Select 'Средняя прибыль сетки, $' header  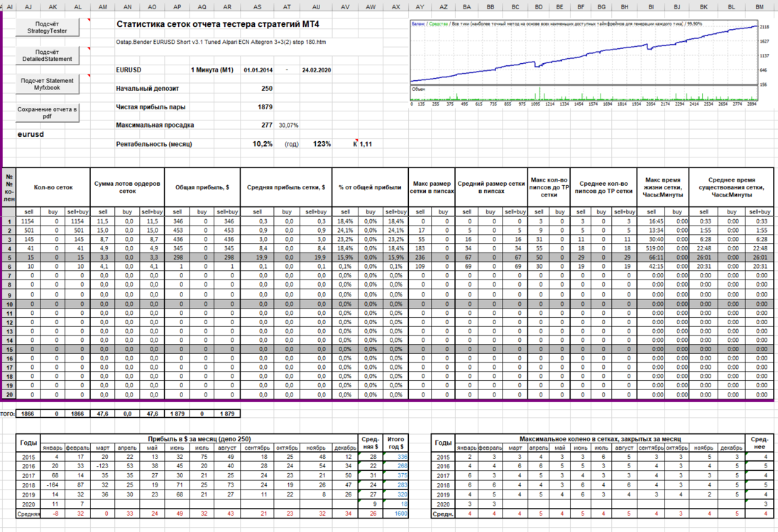click(286, 187)
